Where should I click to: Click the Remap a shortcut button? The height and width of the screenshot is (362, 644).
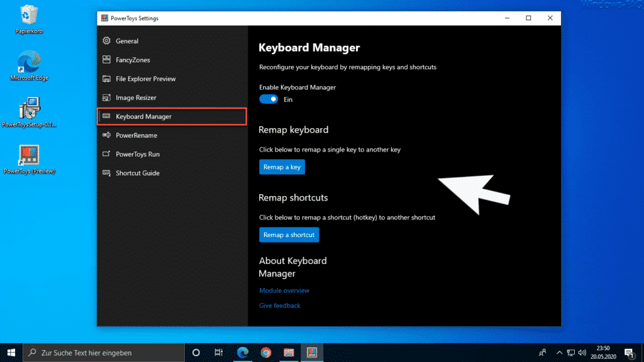click(x=289, y=235)
